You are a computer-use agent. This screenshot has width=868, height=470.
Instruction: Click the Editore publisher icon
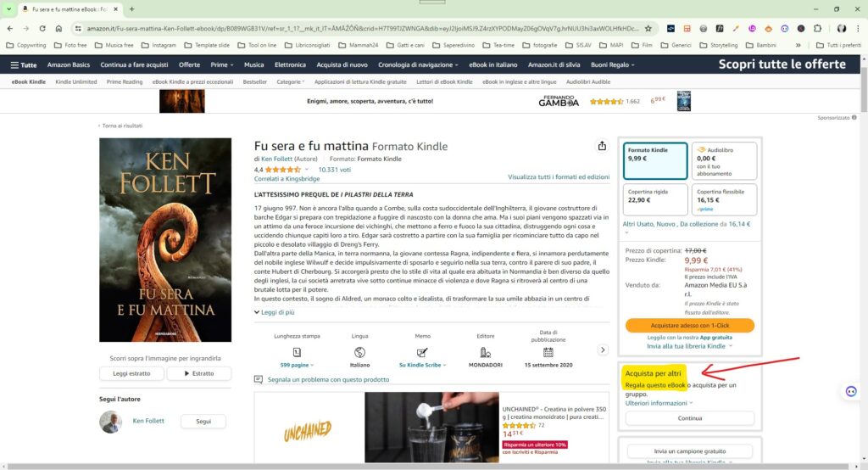click(486, 352)
